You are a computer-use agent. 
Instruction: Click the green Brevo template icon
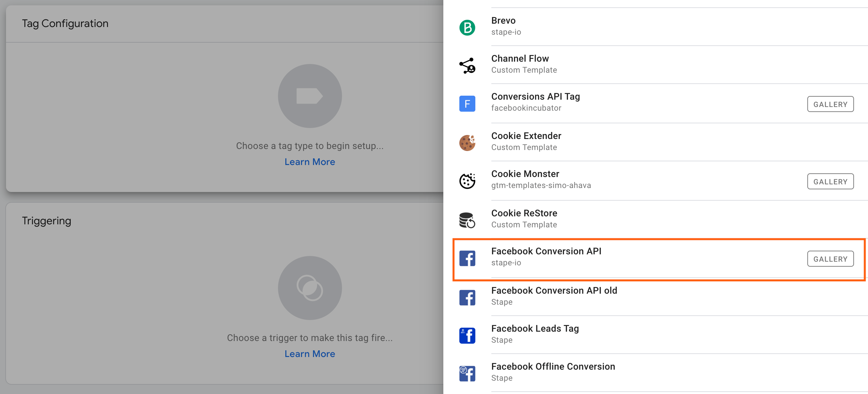pos(467,27)
